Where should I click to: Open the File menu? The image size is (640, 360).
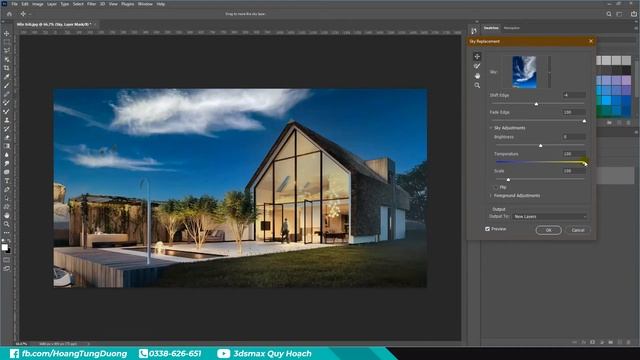pos(14,4)
